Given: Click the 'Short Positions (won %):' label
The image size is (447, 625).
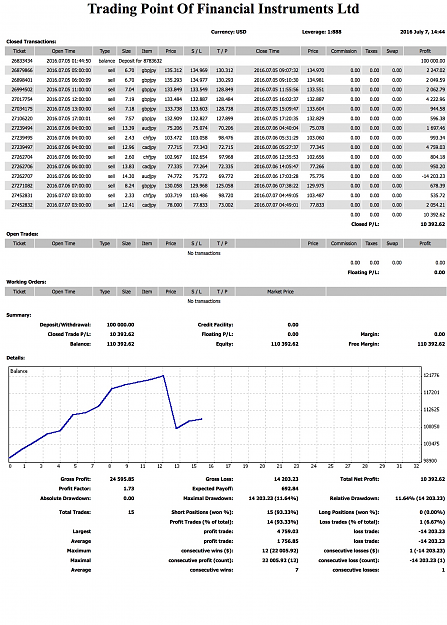Looking at the screenshot, I should pyautogui.click(x=203, y=512).
